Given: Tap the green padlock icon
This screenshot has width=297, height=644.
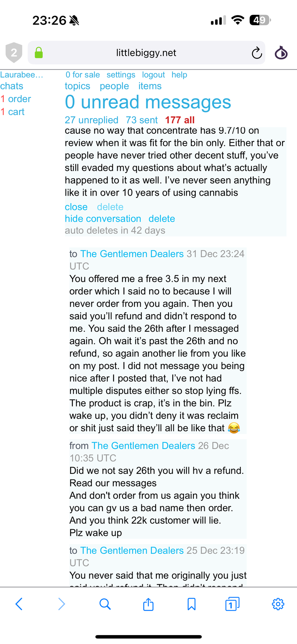Looking at the screenshot, I should tap(39, 53).
